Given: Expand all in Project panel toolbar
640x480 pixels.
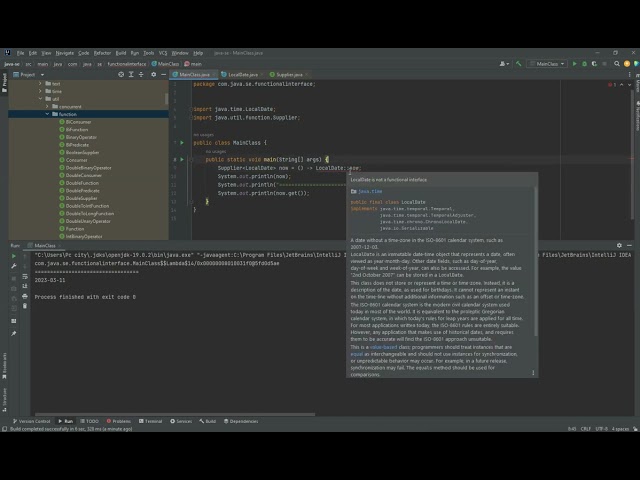Looking at the screenshot, I should coord(131,75).
